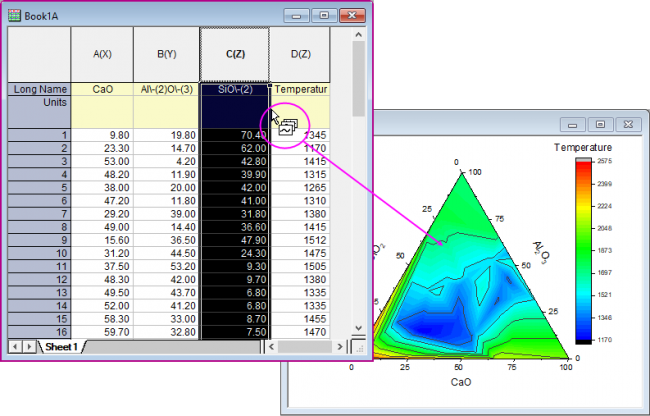
Task: Select row 10 by its row number
Action: pos(40,253)
